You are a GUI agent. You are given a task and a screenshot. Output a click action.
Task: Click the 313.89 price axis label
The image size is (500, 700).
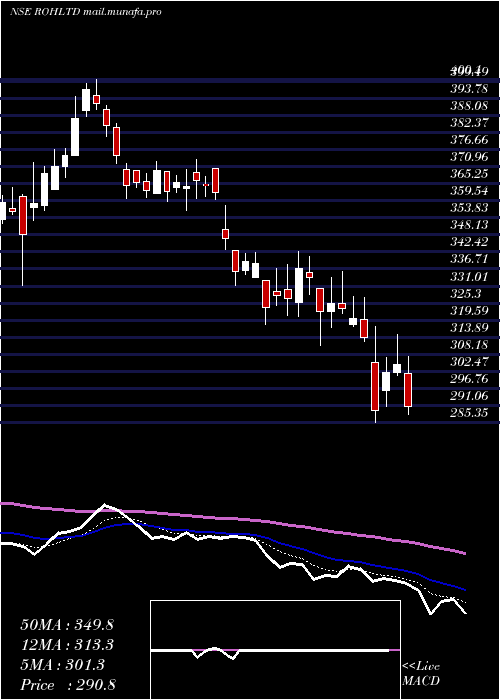pos(468,327)
